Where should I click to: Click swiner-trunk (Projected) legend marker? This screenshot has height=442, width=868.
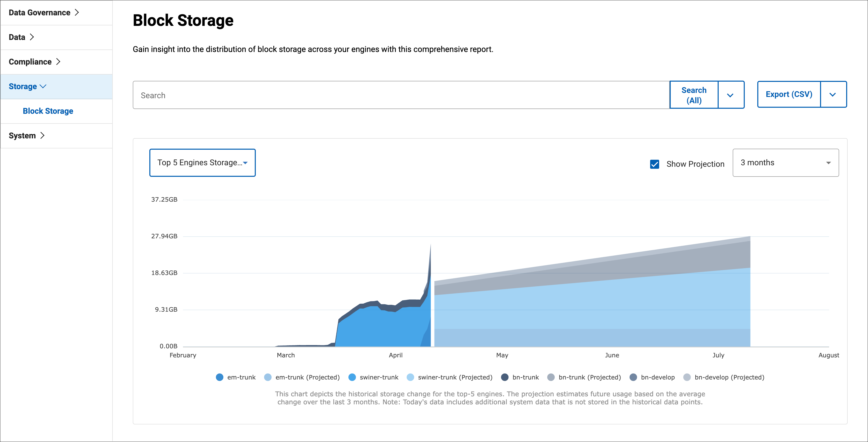[x=410, y=377]
